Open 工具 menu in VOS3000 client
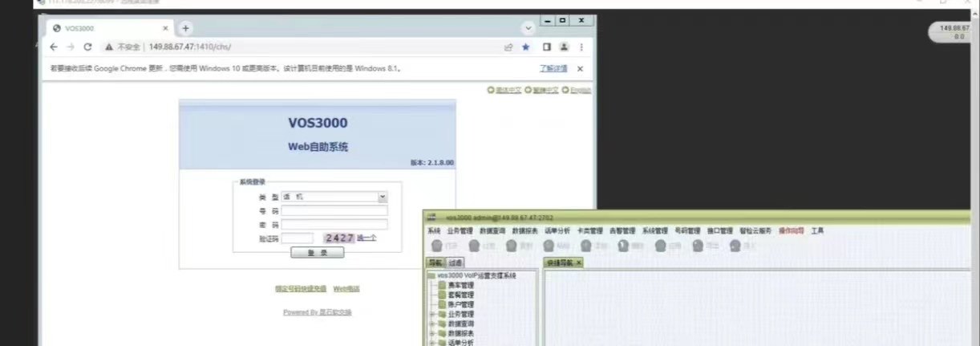This screenshot has height=346, width=980. pos(817,231)
